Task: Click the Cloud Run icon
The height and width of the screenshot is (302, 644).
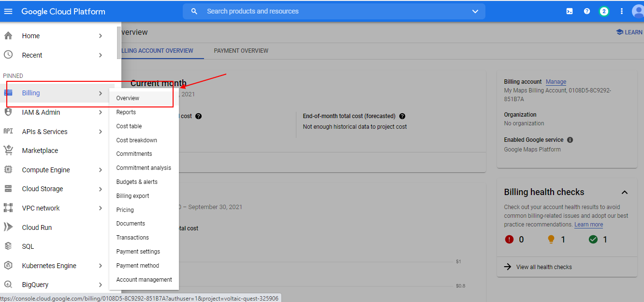Action: pos(8,227)
